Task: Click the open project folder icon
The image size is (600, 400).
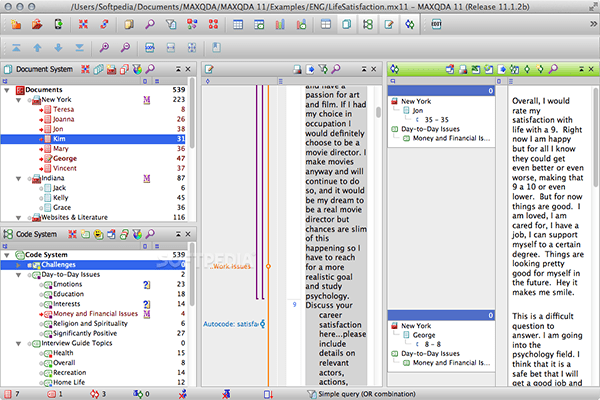Action: [x=36, y=23]
